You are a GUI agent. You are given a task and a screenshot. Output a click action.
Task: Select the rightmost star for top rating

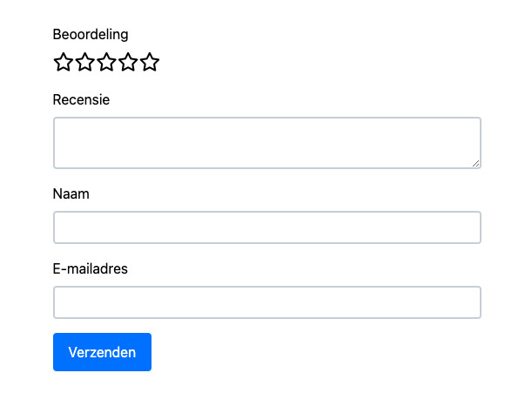[151, 62]
